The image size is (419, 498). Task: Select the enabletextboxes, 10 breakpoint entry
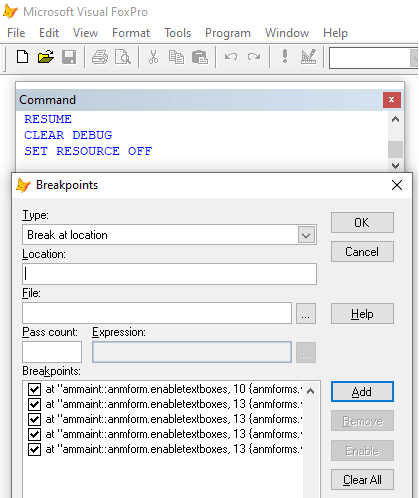tap(174, 389)
